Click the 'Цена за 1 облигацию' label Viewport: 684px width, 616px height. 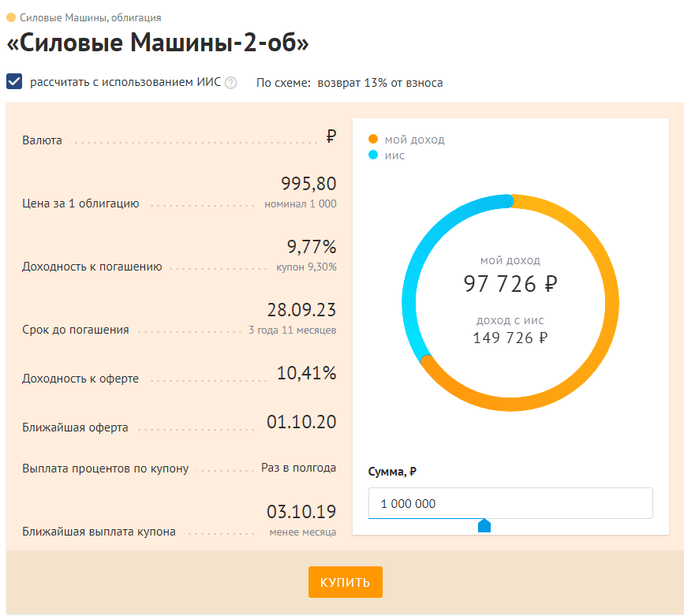tap(80, 203)
